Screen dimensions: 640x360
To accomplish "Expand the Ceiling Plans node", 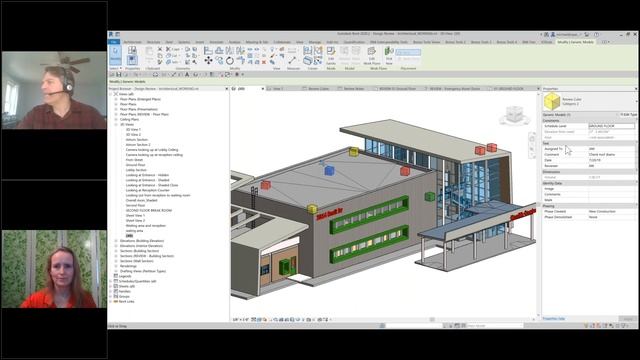I will click(x=116, y=119).
